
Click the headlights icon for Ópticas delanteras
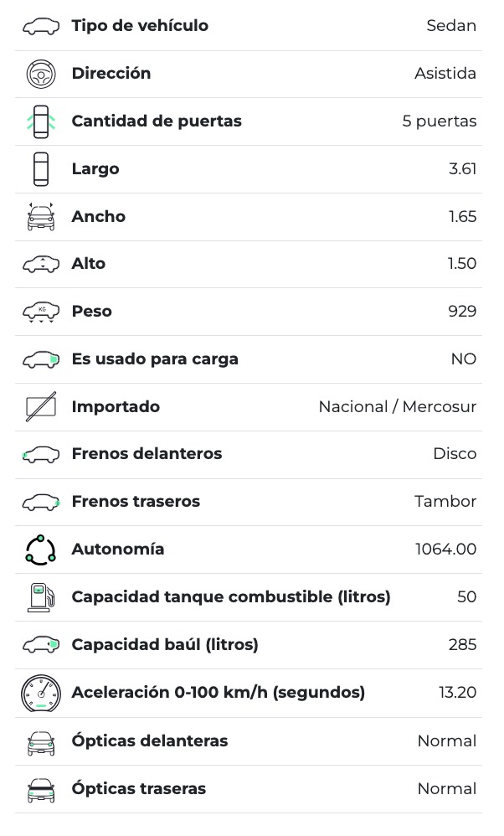[x=41, y=741]
